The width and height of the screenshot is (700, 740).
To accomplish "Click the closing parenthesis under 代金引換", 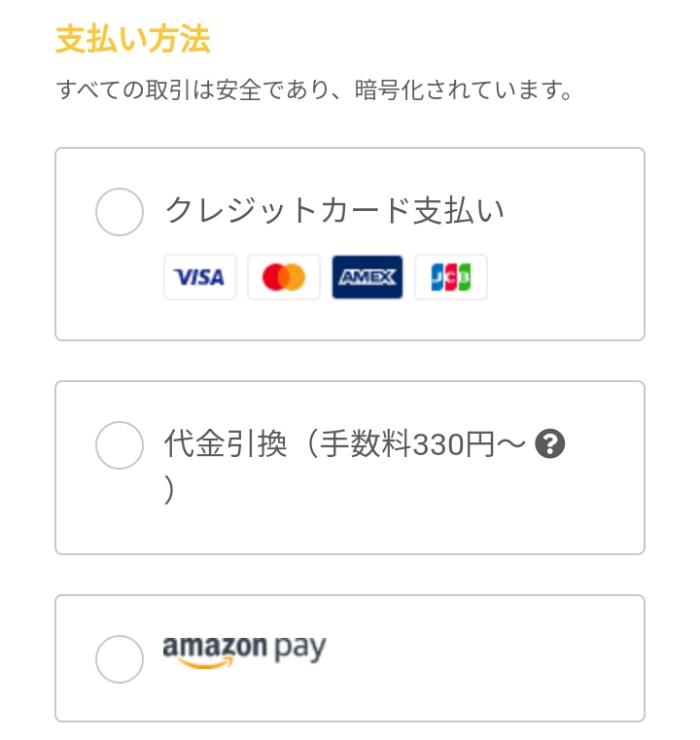I will pos(170,490).
